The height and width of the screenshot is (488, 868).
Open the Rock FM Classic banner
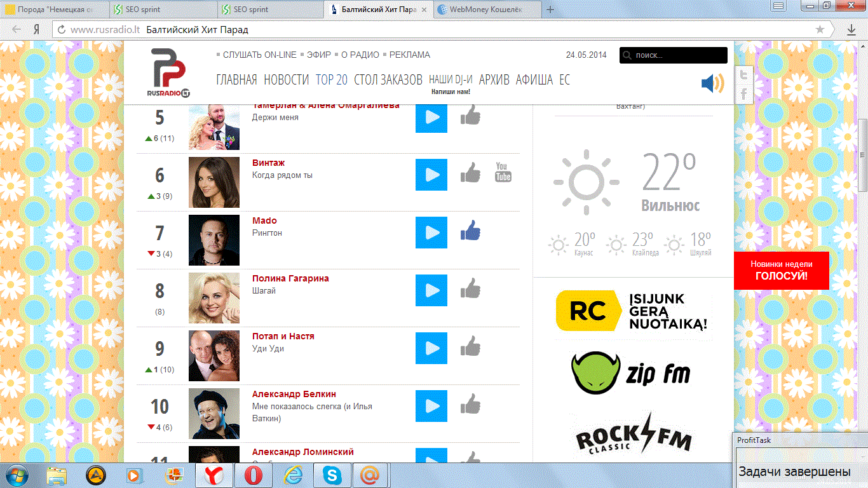pos(634,433)
